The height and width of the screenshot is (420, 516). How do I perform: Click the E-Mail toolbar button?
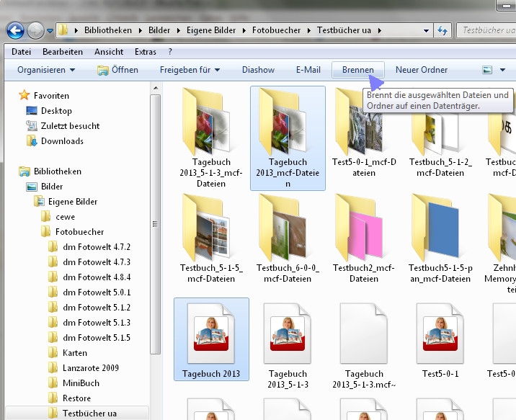tap(308, 70)
